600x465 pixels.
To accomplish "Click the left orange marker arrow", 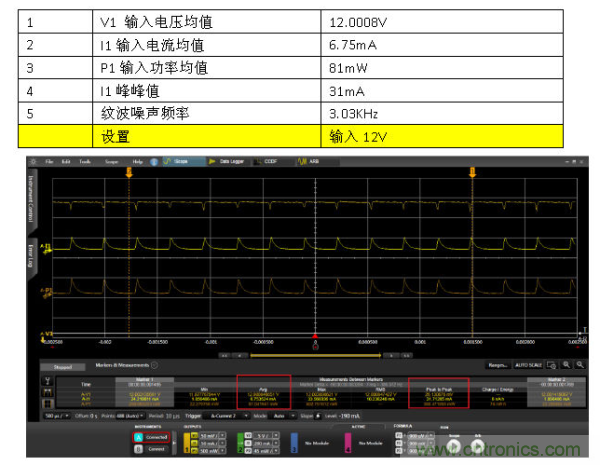I will pos(128,173).
